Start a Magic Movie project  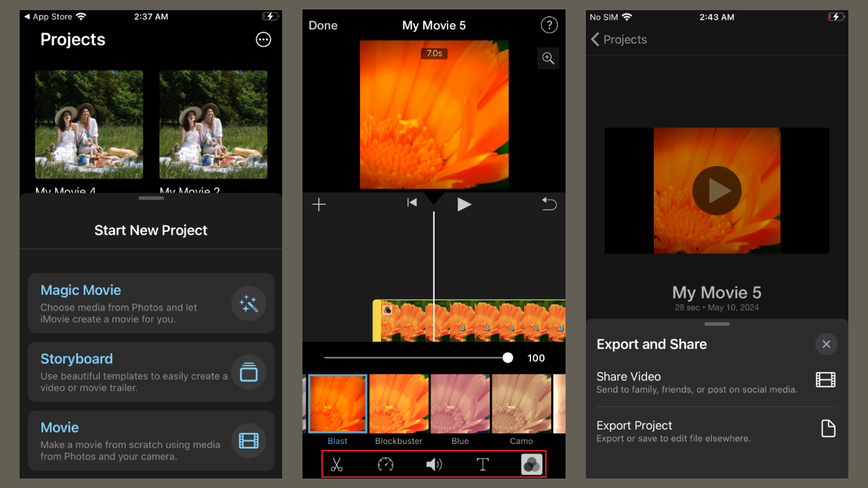pos(151,303)
